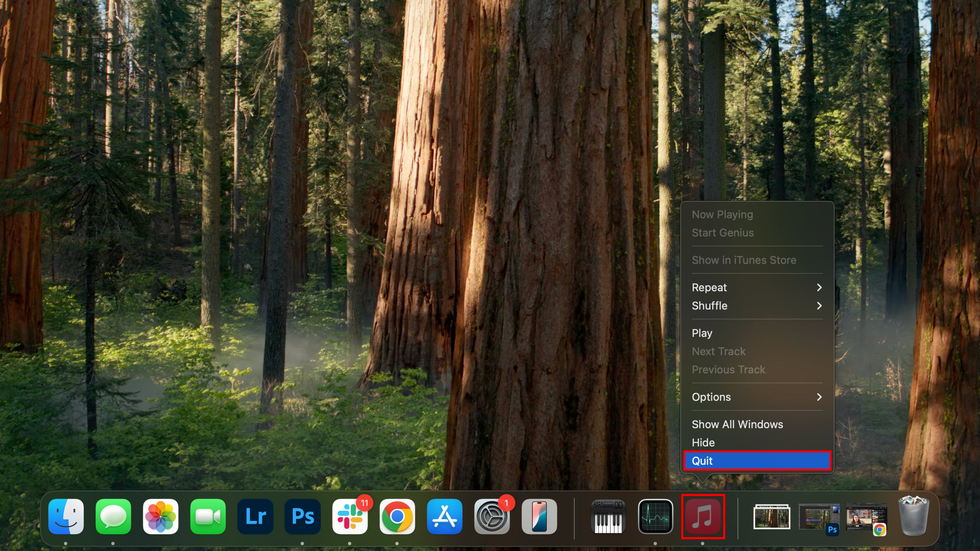This screenshot has height=551, width=980.
Task: Launch Adobe Lightroom from the Dock
Action: click(255, 517)
